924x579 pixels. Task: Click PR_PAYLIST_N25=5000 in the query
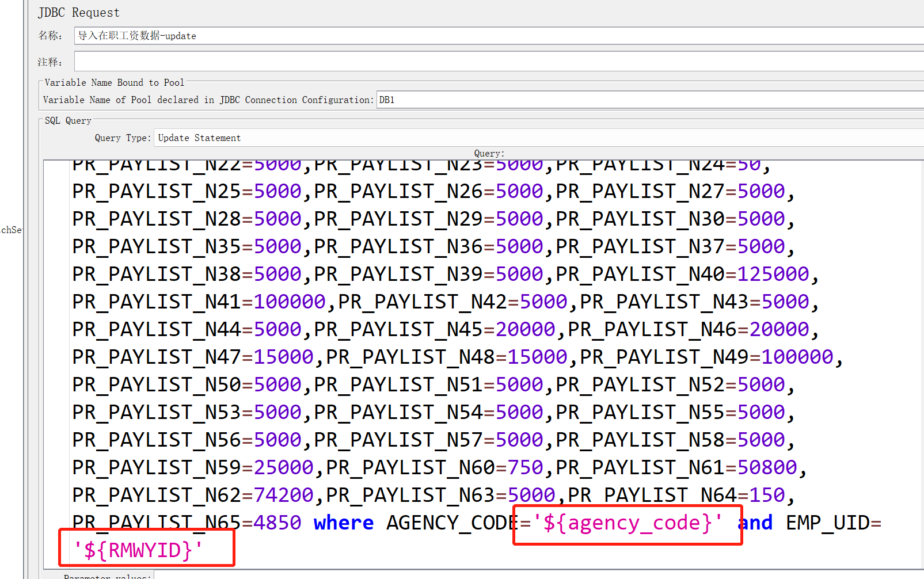187,191
